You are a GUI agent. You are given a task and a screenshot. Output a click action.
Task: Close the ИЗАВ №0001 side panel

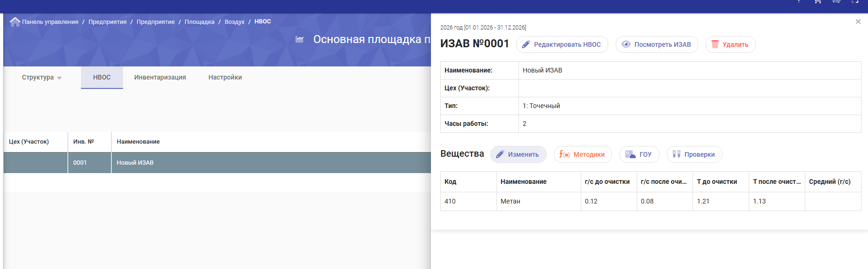(858, 22)
